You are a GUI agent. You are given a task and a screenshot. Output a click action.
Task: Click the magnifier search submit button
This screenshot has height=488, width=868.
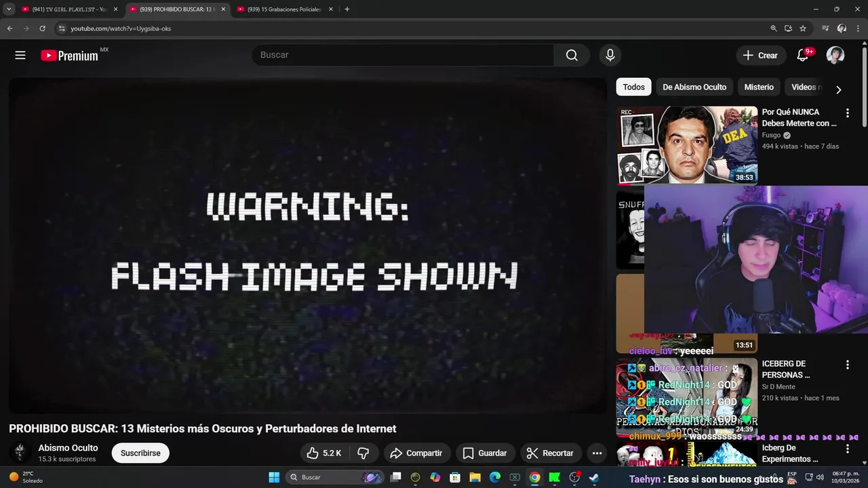(x=572, y=56)
